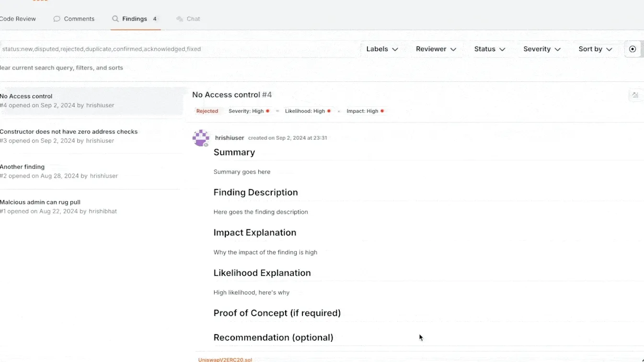
Task: Click the Recommendation (optional) heading
Action: 274,338
